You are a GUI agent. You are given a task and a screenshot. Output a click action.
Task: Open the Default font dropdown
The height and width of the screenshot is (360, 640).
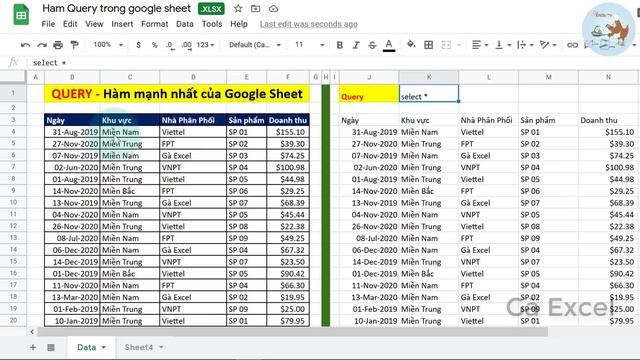255,44
